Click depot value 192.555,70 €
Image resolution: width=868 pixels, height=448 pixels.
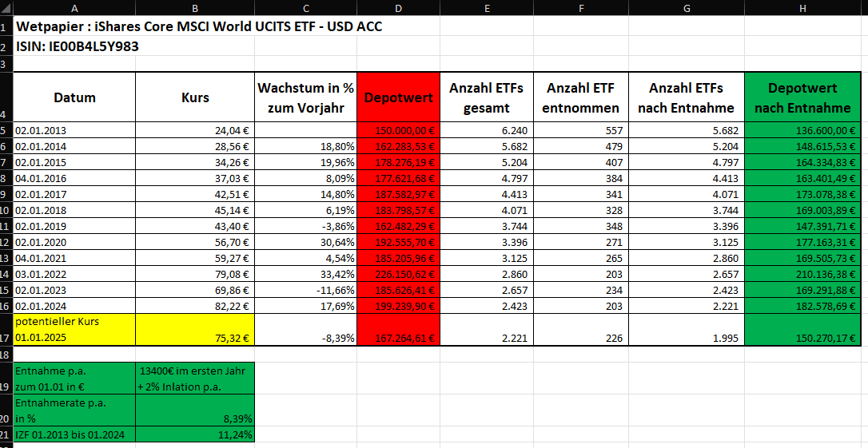[399, 242]
